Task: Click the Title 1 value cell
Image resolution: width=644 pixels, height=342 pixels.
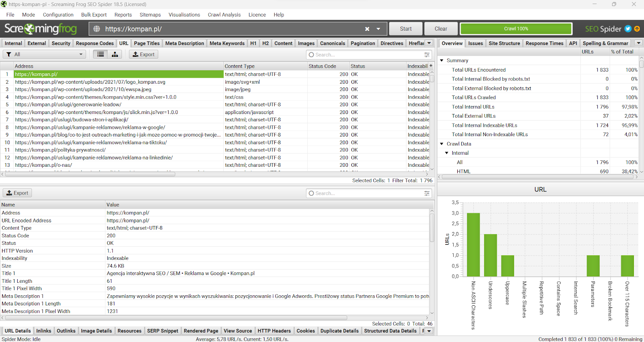Action: click(267, 274)
